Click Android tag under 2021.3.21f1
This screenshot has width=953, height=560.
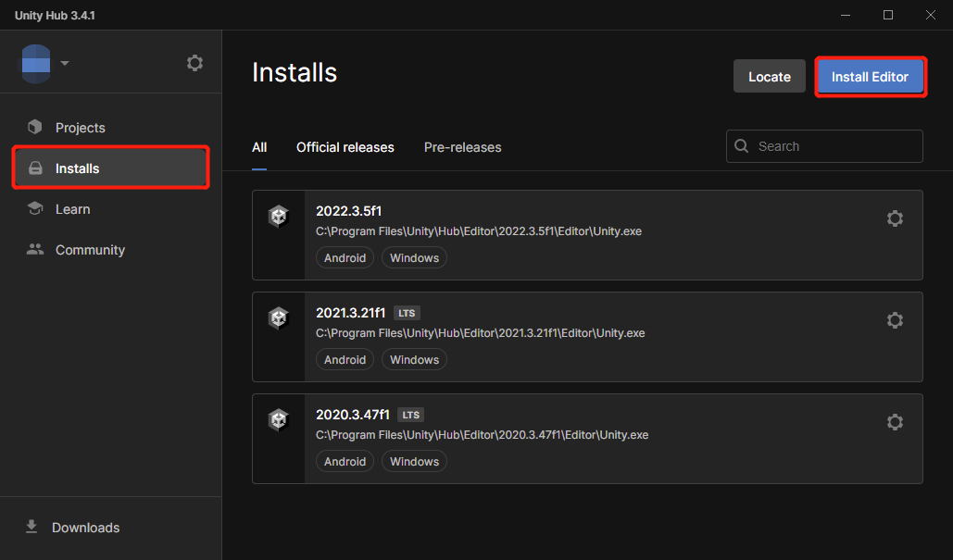pos(345,359)
